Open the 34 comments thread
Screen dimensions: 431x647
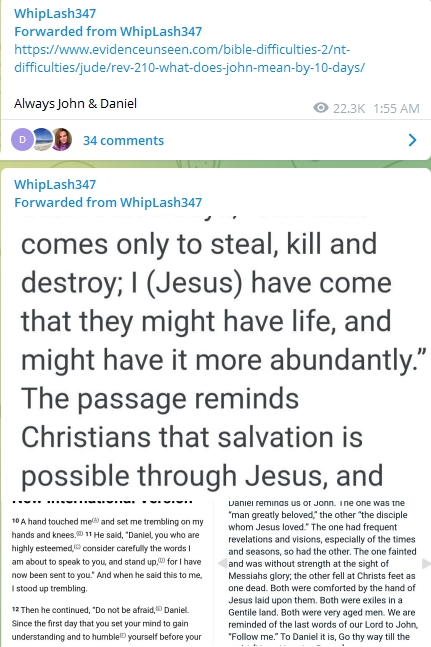123,140
